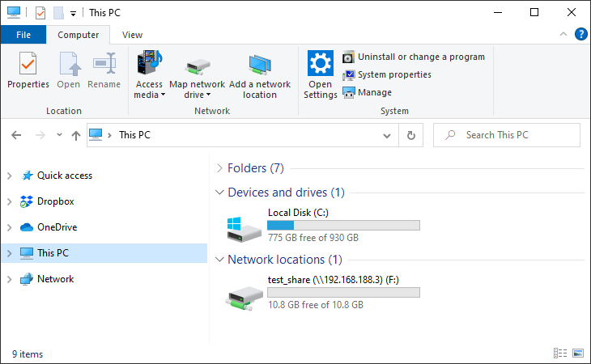
Task: Go up one level with Up arrow
Action: (x=76, y=135)
